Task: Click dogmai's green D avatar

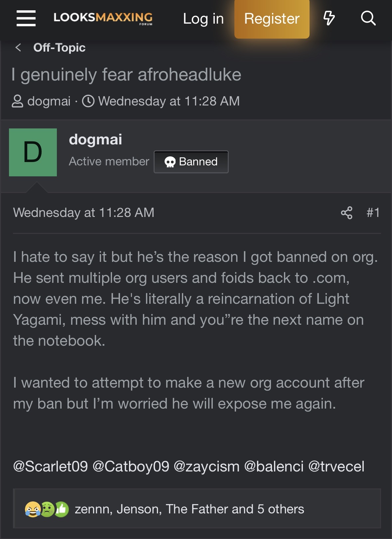Action: [x=33, y=152]
